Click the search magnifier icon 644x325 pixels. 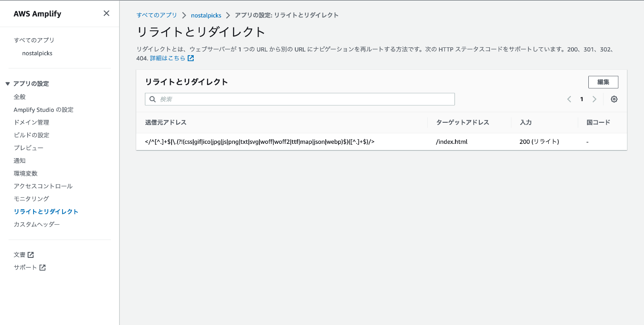pyautogui.click(x=153, y=99)
